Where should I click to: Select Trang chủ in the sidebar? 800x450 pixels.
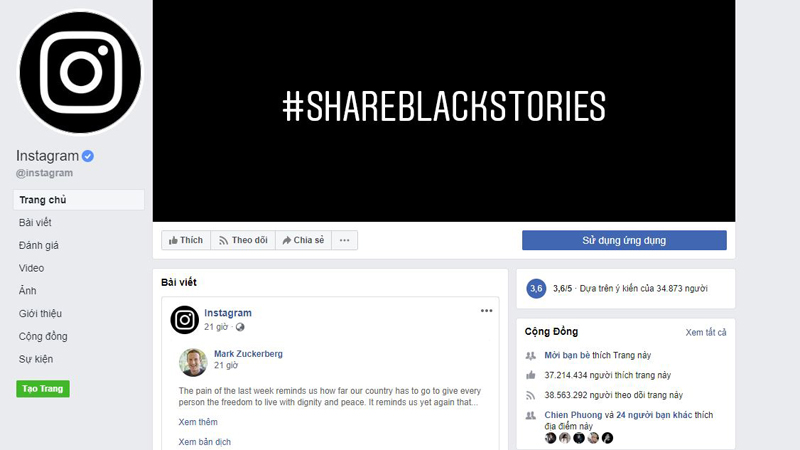79,200
